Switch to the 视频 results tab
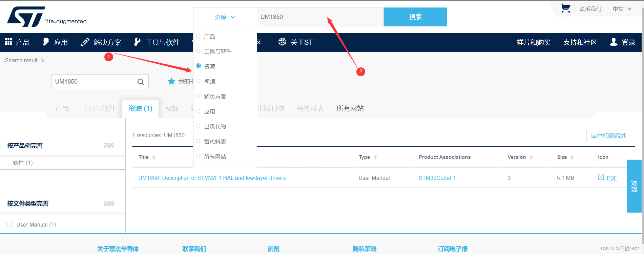The width and height of the screenshot is (644, 254). [x=171, y=108]
